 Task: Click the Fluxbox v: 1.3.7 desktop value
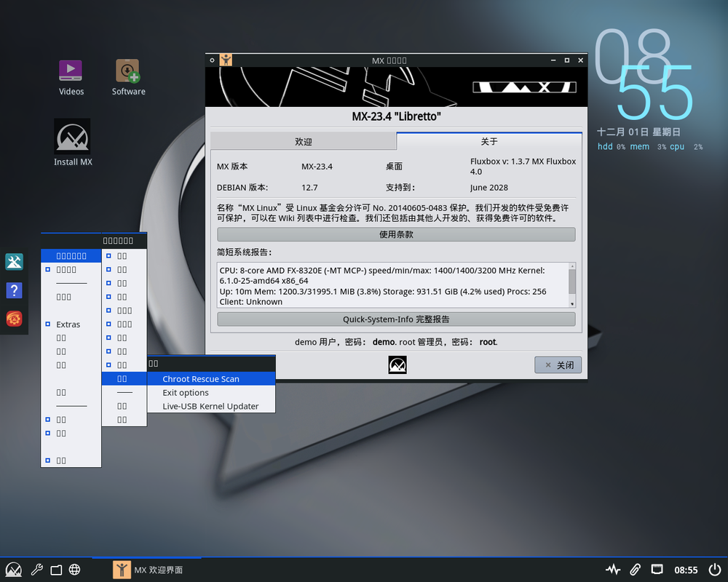click(523, 166)
